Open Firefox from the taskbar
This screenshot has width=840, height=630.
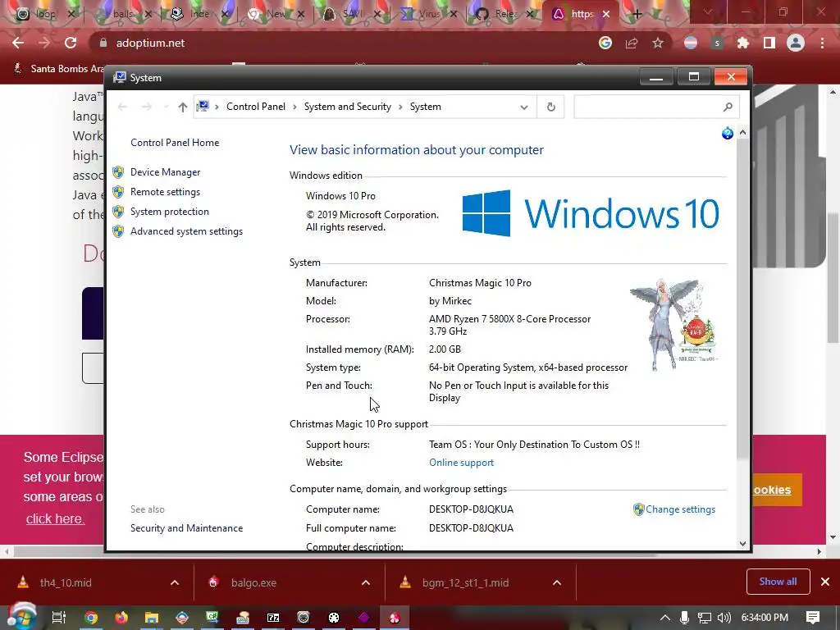click(121, 618)
